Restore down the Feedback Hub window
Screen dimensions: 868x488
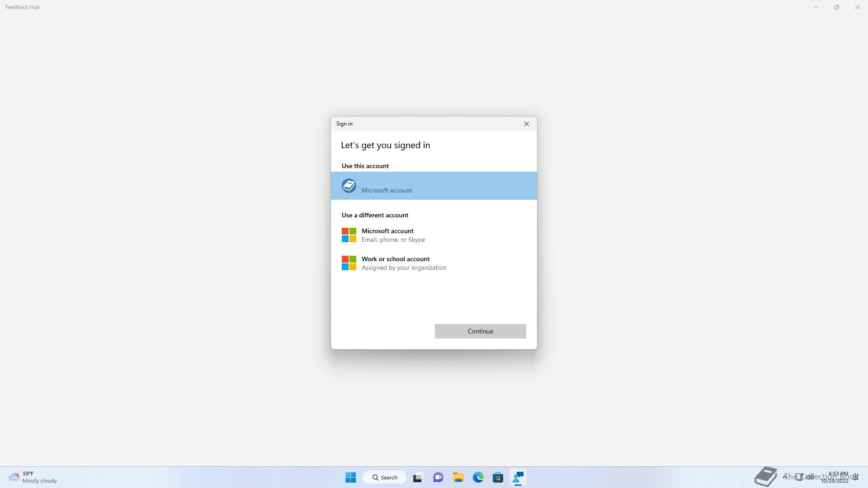click(837, 7)
